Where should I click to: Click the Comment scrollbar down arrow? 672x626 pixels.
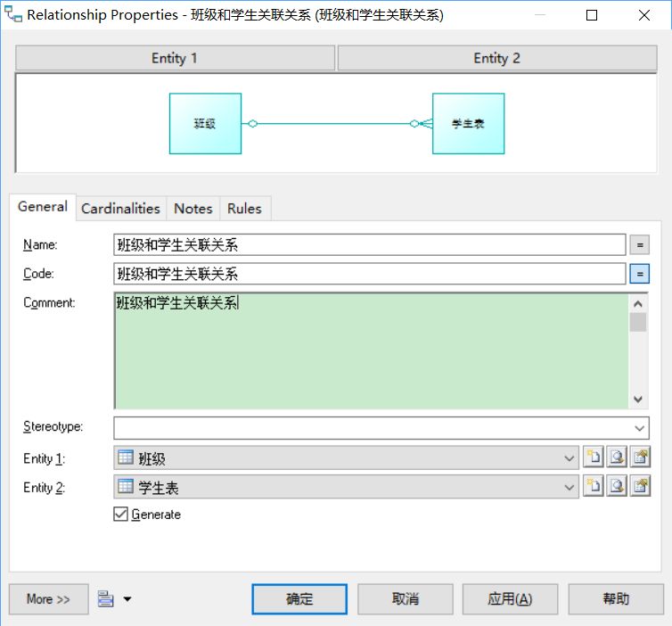[638, 399]
